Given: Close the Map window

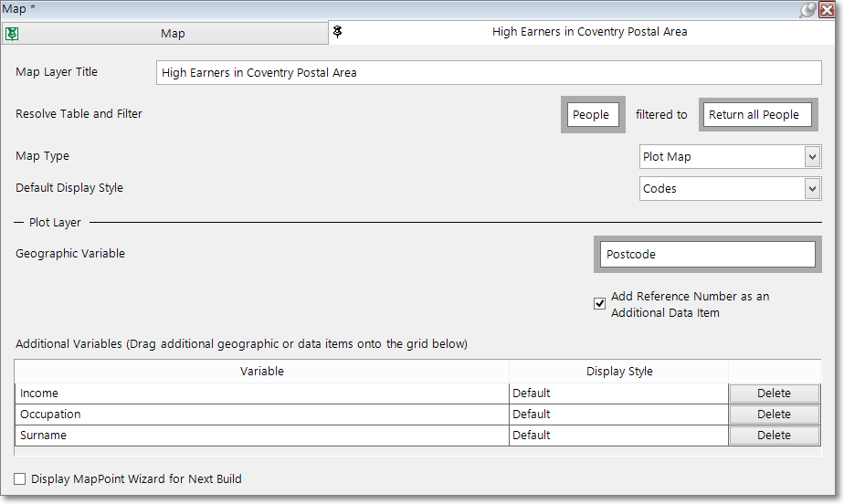Looking at the screenshot, I should 827,9.
